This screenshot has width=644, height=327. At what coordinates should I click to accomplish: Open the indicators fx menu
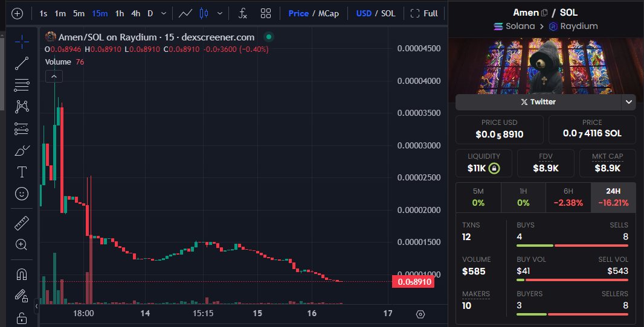pyautogui.click(x=243, y=13)
